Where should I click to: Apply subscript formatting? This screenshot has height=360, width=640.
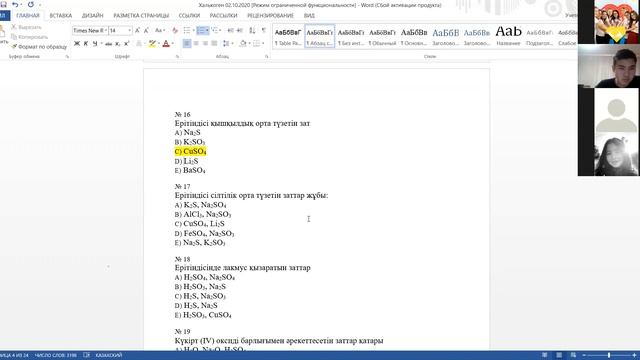point(118,44)
